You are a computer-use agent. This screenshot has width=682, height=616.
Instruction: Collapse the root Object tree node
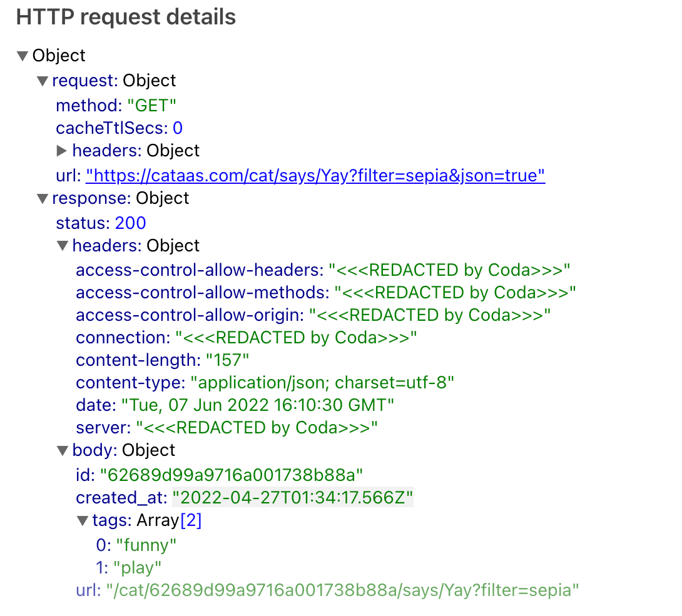click(x=23, y=56)
